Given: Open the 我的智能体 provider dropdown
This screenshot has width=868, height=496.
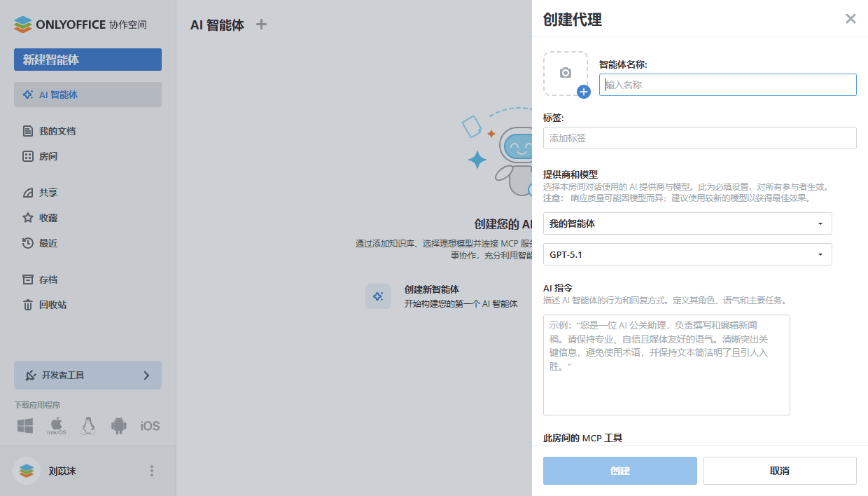Looking at the screenshot, I should click(x=687, y=223).
